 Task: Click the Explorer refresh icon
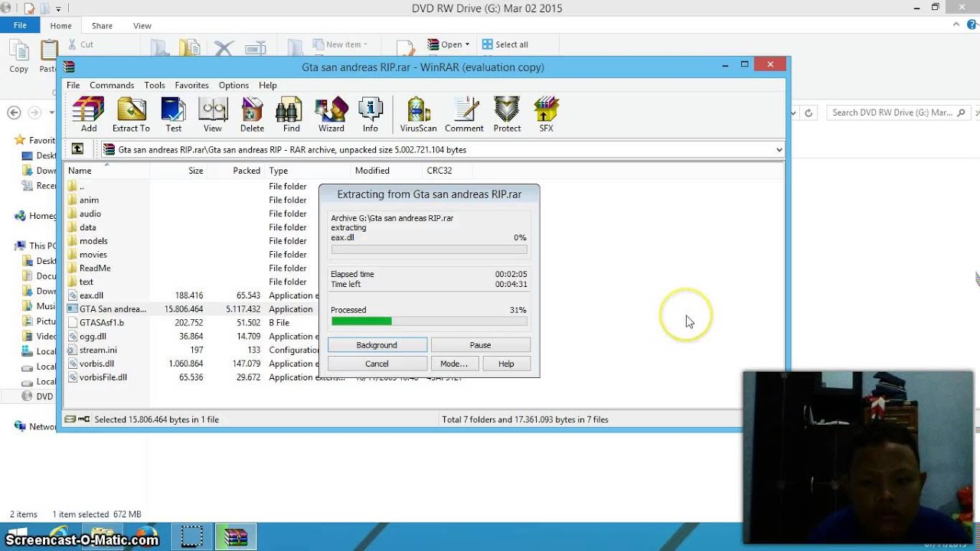(808, 112)
